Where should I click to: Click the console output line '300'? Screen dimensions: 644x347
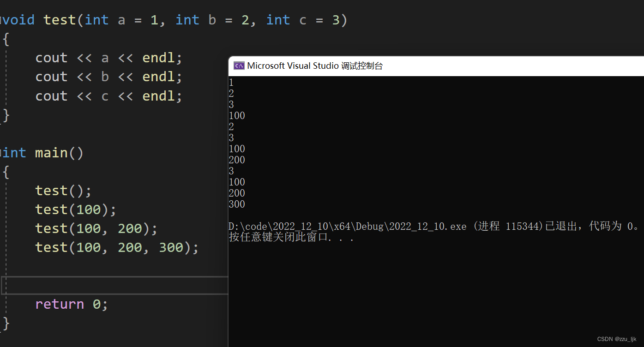coord(237,204)
